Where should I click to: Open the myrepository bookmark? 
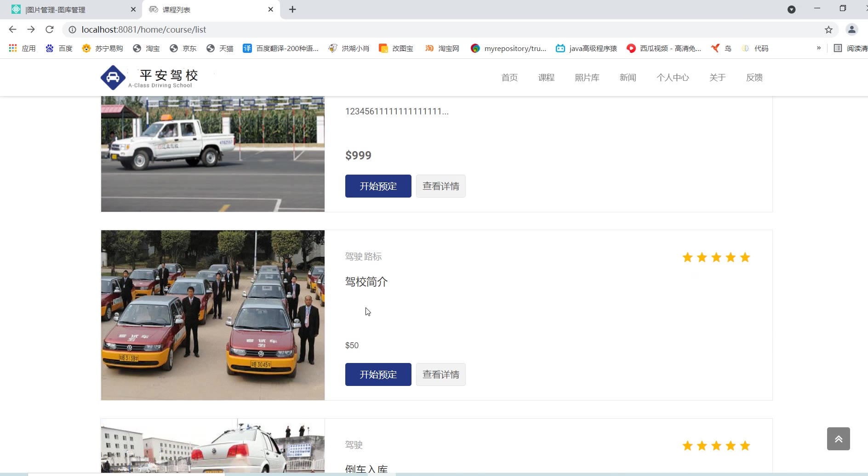[x=508, y=48]
